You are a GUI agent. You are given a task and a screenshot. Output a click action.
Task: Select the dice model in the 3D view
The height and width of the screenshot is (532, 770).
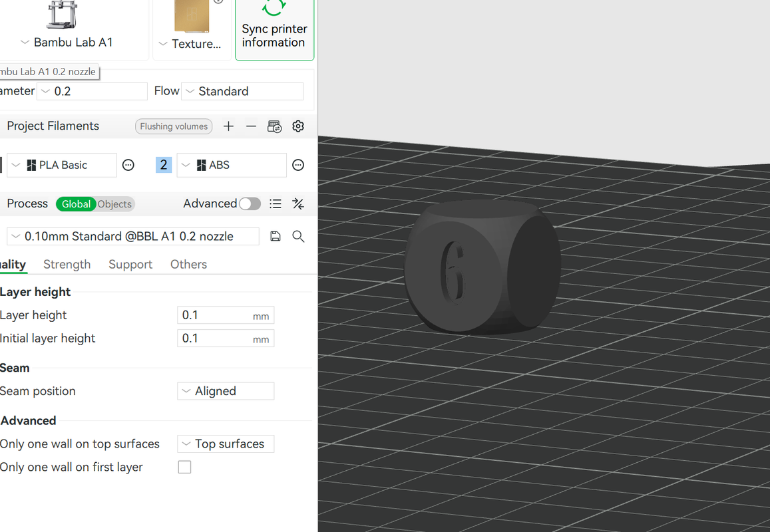click(x=482, y=267)
